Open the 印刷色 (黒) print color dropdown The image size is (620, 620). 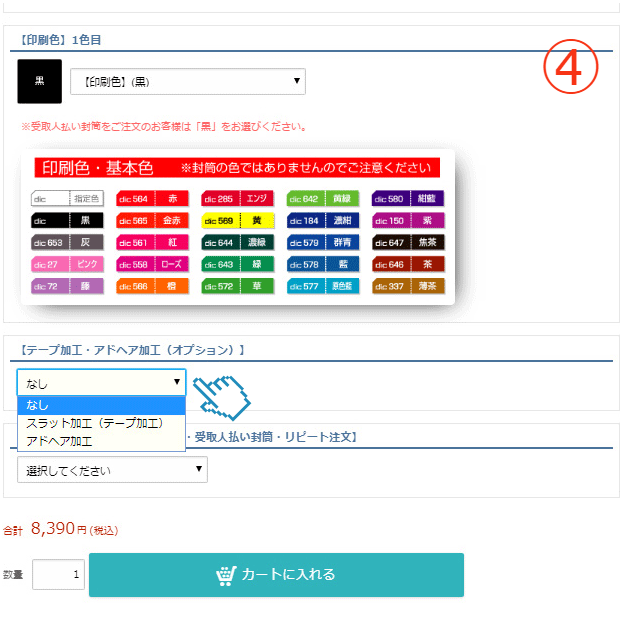tap(188, 81)
